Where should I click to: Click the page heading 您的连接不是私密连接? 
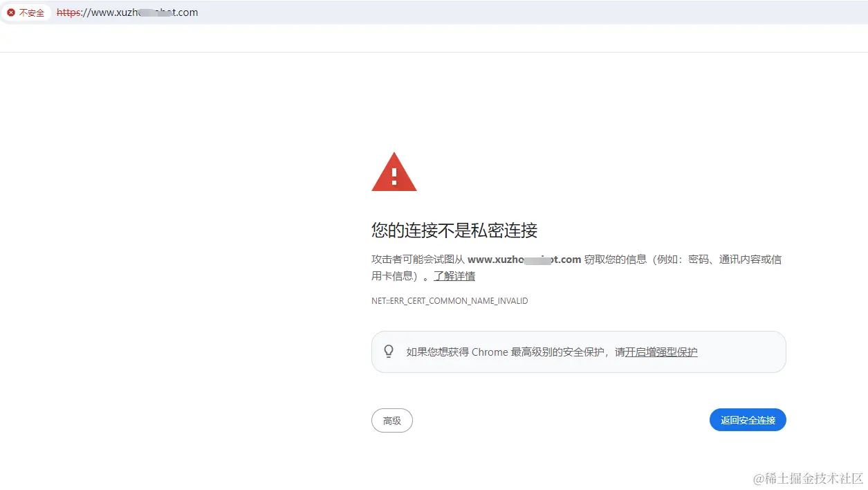point(455,230)
